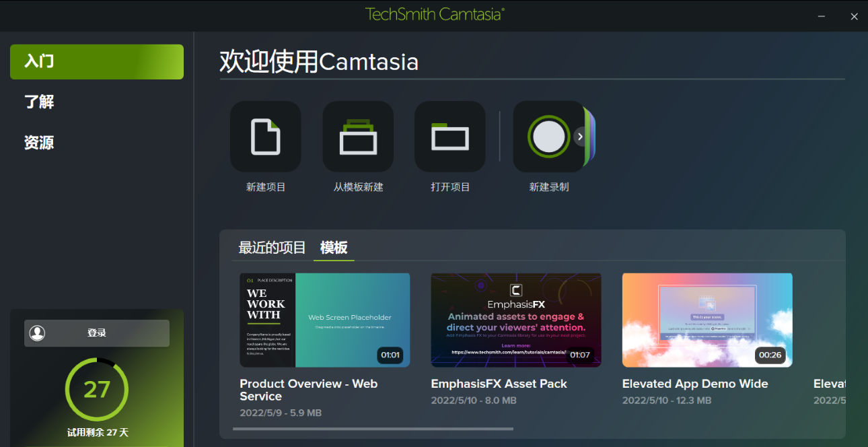
Task: Go to the 资源 sidebar section
Action: pyautogui.click(x=39, y=143)
